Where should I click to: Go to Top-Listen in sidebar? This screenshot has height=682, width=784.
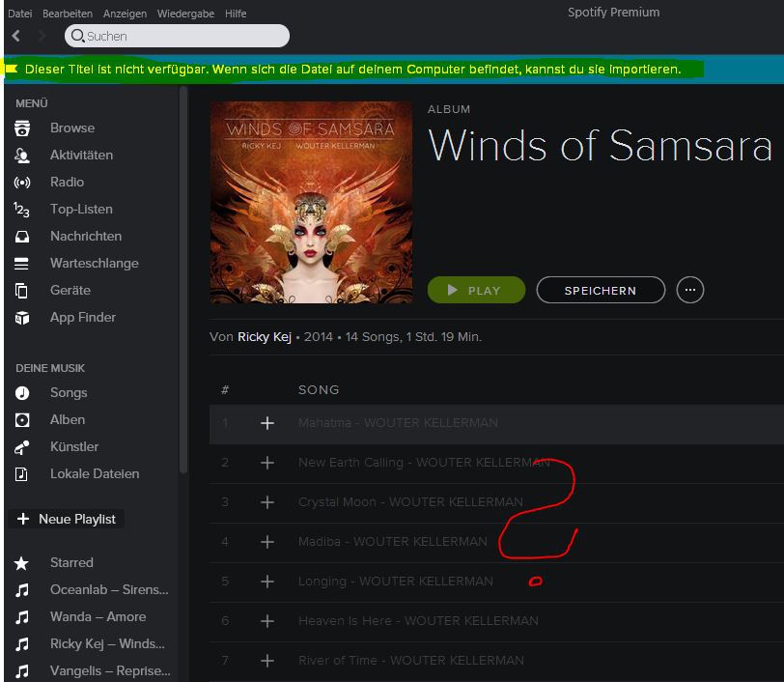point(81,209)
